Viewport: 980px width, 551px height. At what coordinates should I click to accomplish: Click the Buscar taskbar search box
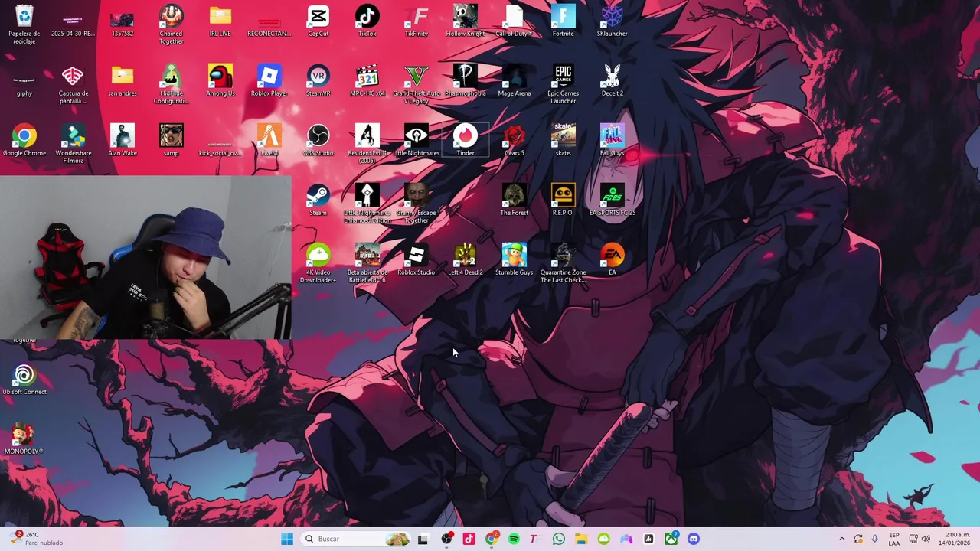(357, 539)
